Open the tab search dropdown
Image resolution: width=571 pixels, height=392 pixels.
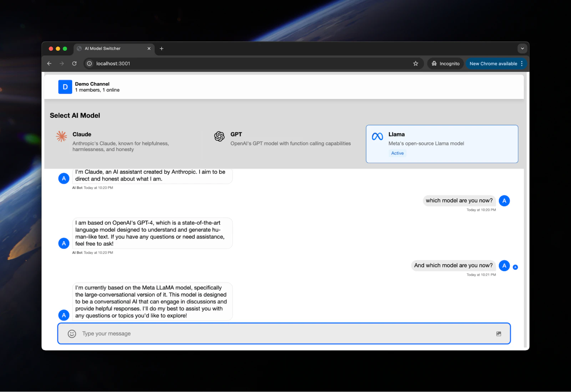pyautogui.click(x=522, y=49)
